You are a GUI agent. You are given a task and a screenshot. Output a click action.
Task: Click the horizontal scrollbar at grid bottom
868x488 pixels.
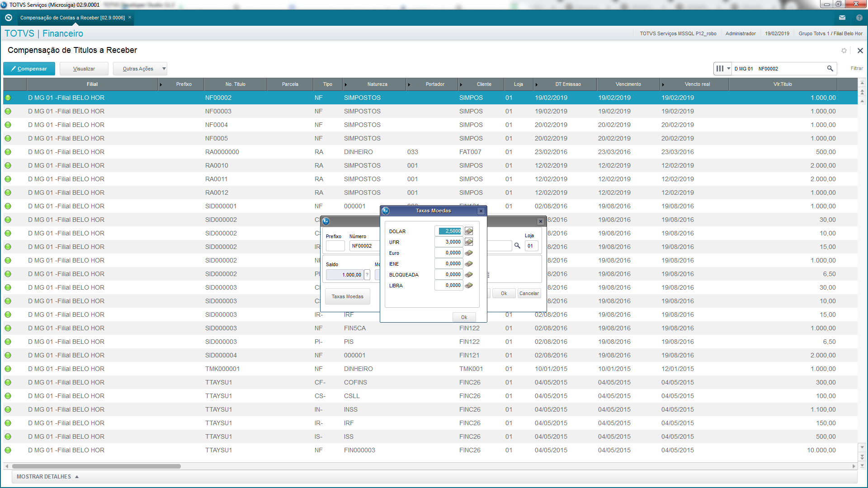96,466
